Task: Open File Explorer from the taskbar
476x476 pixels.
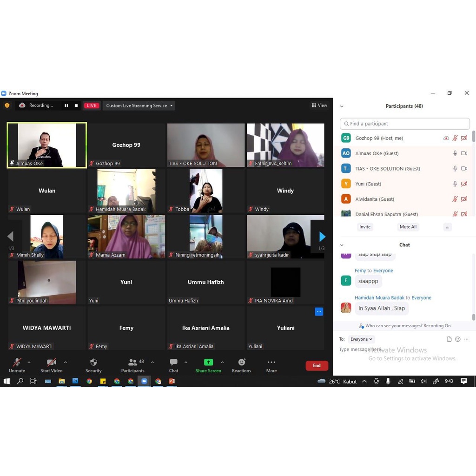Action: pos(62,381)
